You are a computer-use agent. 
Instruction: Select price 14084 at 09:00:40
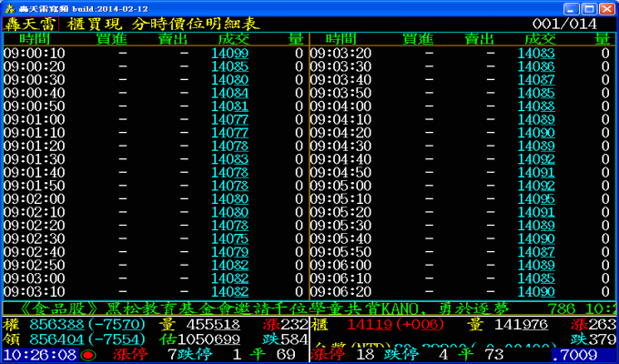click(230, 93)
